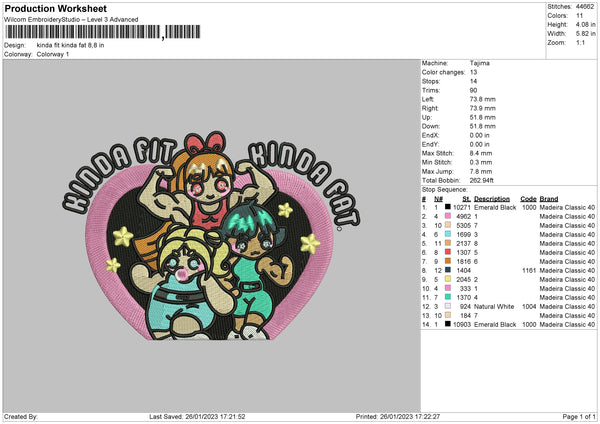The width and height of the screenshot is (600, 424).
Task: Pick the yellow swatch in stop row 9
Action: (x=447, y=279)
